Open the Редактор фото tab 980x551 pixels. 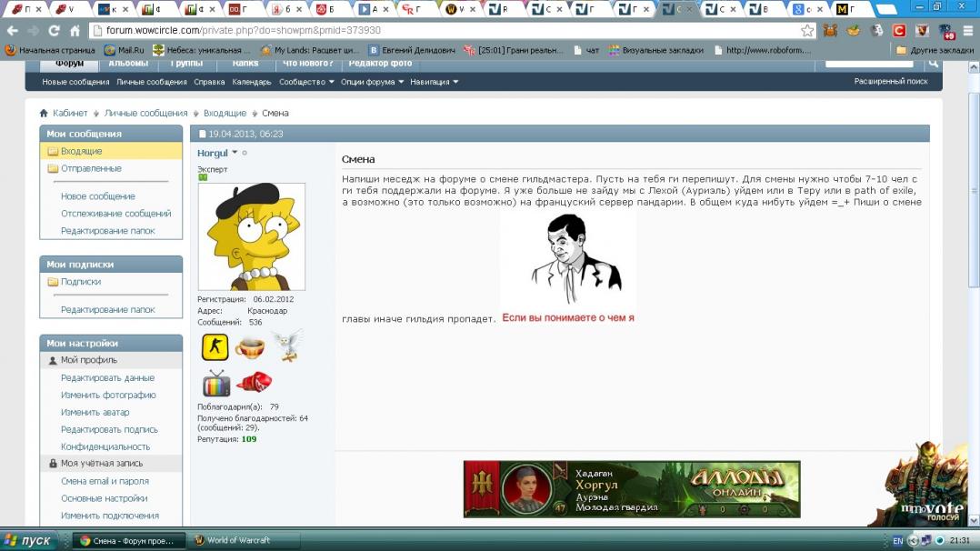click(380, 64)
